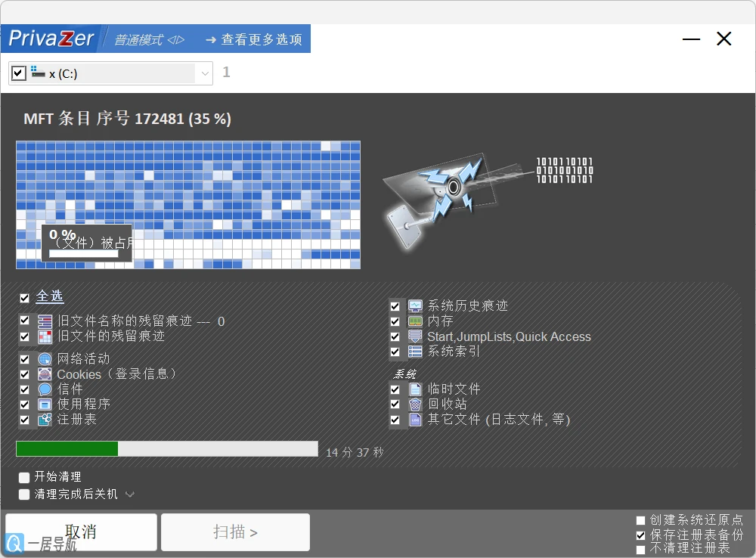Uncheck the 临时文件 checkbox

pyautogui.click(x=395, y=389)
